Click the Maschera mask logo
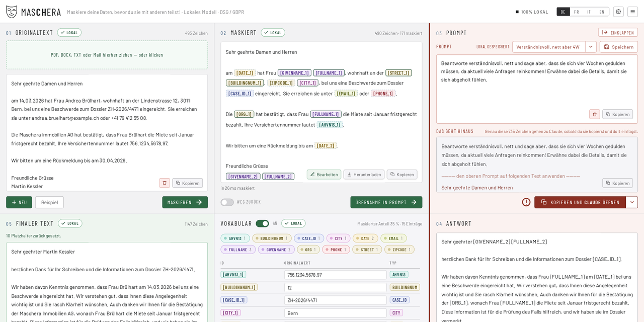Viewport: 644px width, 322px height. pyautogui.click(x=12, y=12)
